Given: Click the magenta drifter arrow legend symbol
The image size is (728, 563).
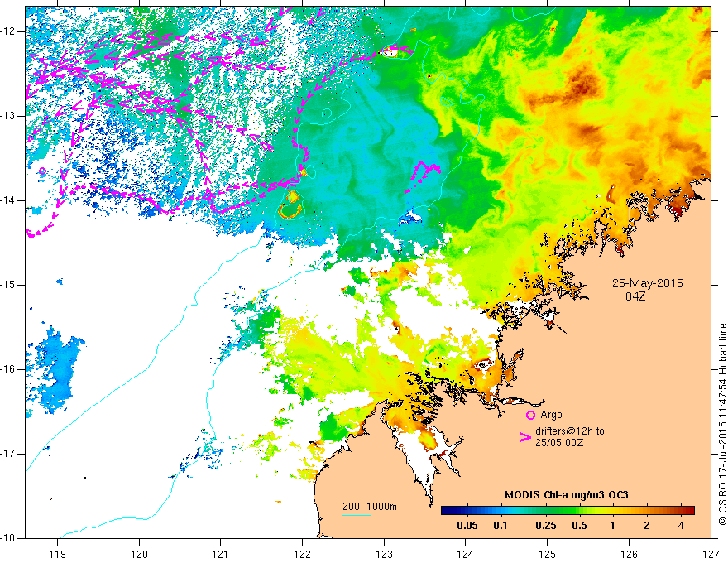Looking at the screenshot, I should point(525,437).
